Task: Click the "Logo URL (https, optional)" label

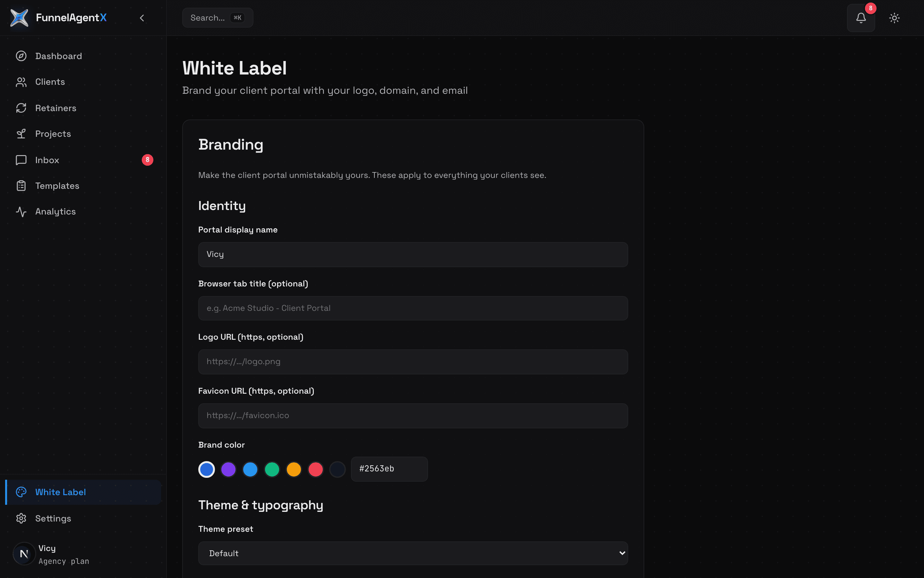Action: click(x=251, y=337)
